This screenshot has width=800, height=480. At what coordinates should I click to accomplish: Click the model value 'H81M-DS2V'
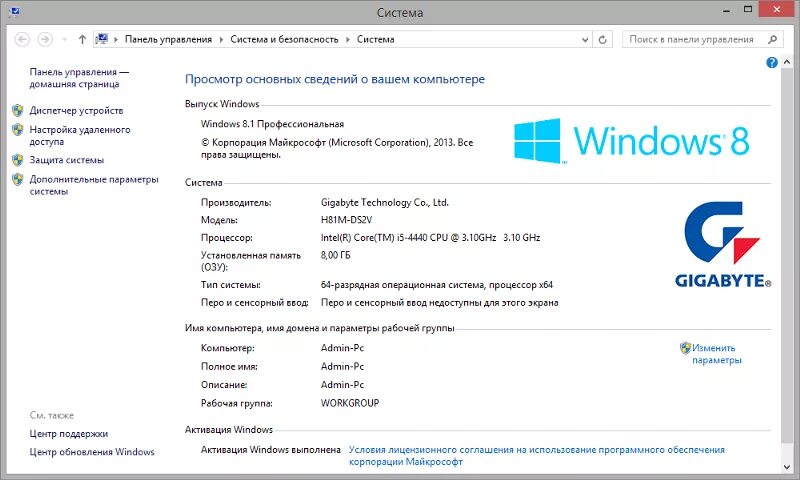point(346,220)
